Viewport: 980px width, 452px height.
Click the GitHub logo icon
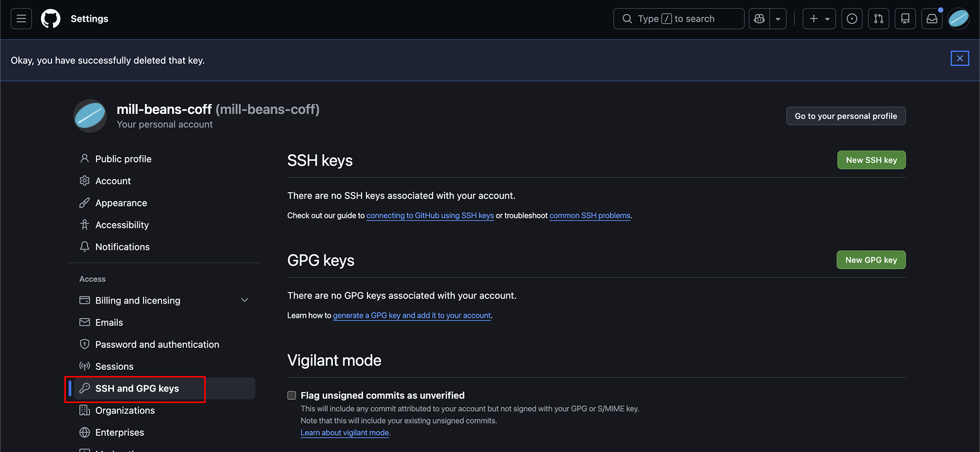pyautogui.click(x=51, y=19)
